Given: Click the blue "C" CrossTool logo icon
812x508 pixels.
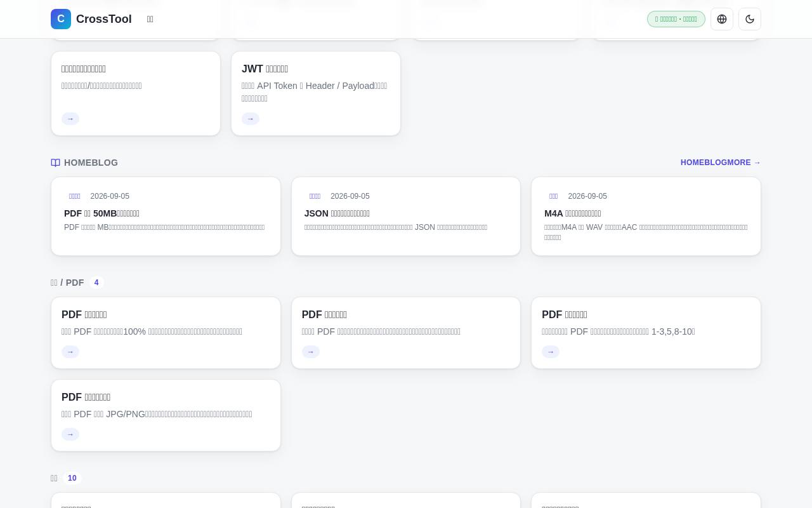Looking at the screenshot, I should (61, 19).
